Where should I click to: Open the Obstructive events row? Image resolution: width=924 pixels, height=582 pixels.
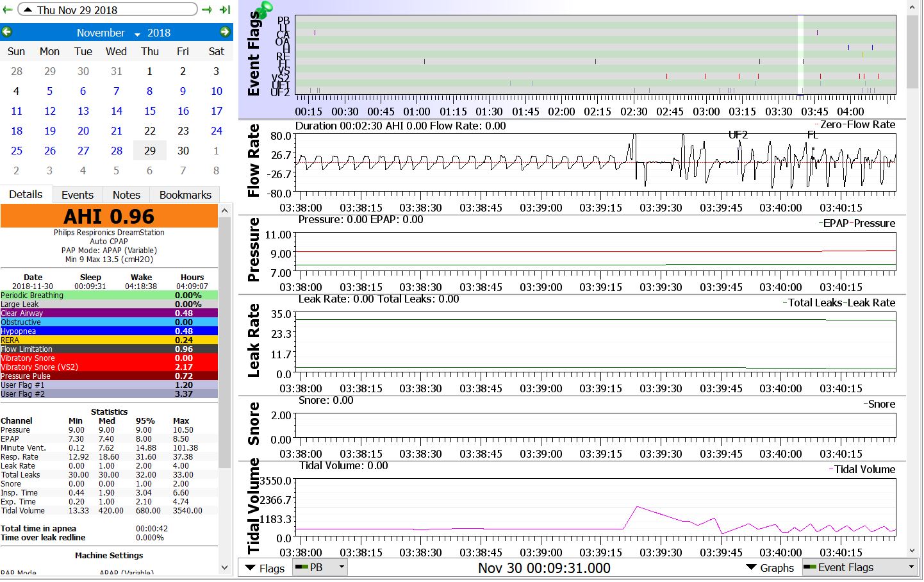pos(109,322)
